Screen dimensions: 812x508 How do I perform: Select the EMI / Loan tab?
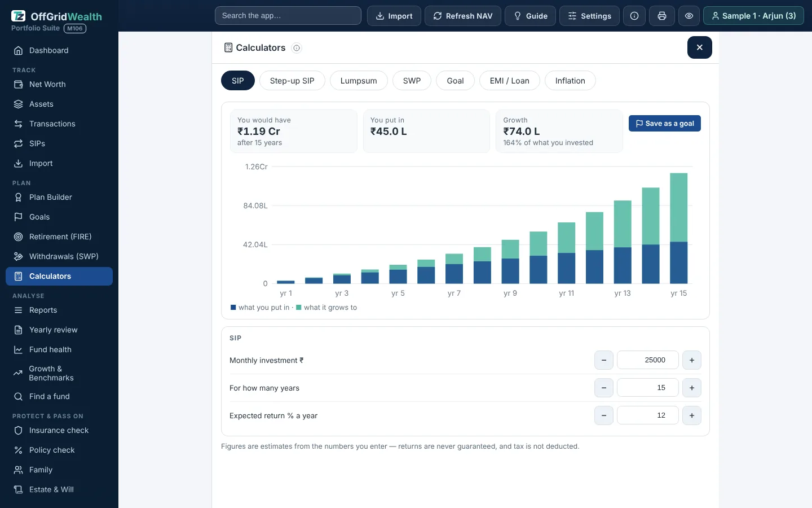click(x=510, y=81)
